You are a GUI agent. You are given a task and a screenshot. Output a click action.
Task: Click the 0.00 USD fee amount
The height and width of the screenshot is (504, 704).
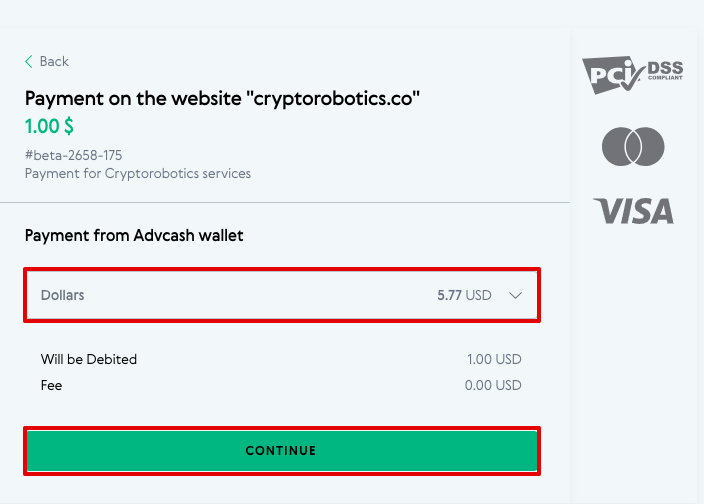pos(493,385)
